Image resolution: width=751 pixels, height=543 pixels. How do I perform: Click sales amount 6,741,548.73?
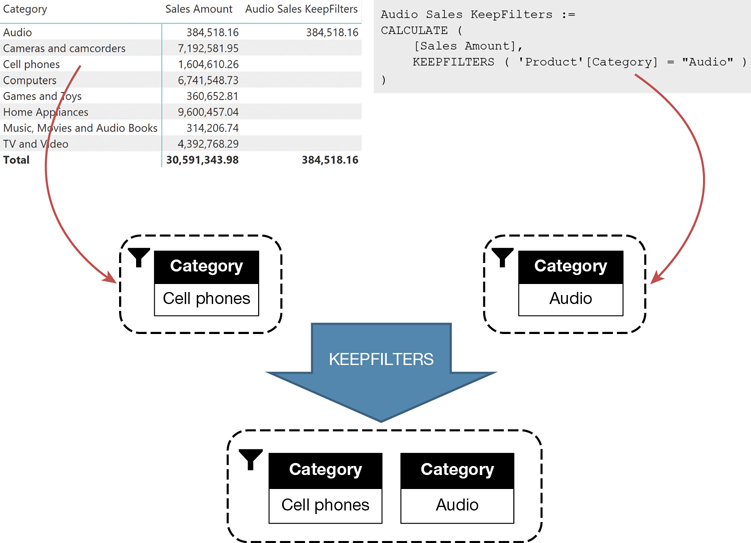click(x=208, y=80)
